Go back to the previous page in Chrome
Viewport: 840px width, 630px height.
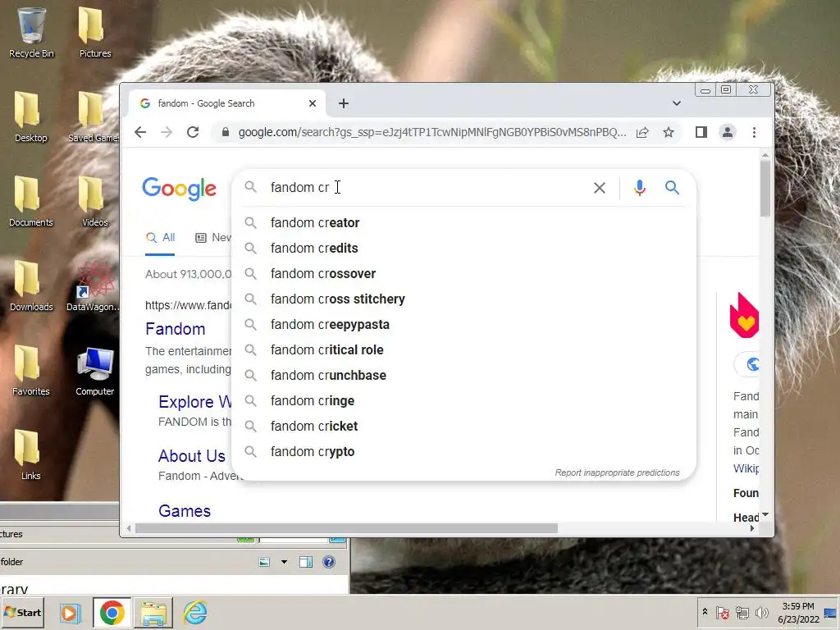[140, 132]
